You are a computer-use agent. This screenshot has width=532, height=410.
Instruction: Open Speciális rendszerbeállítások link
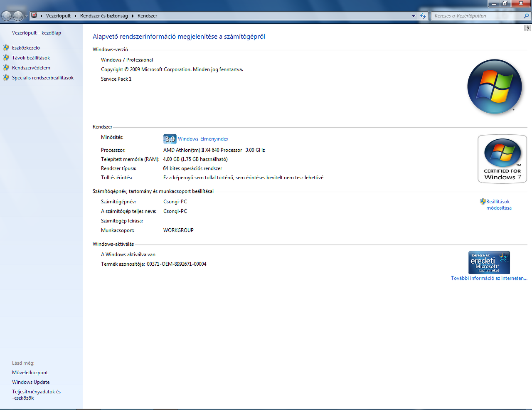pyautogui.click(x=43, y=78)
